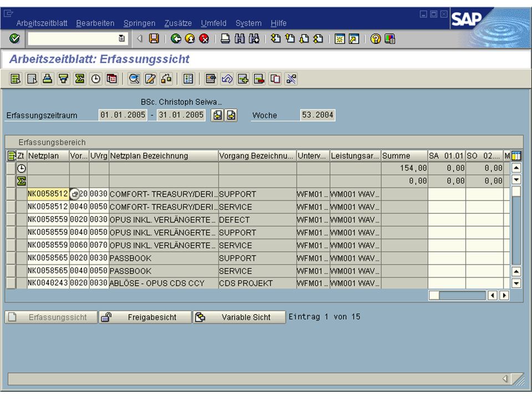The height and width of the screenshot is (399, 532).
Task: Open the Bearbeiten menu
Action: pyautogui.click(x=95, y=23)
